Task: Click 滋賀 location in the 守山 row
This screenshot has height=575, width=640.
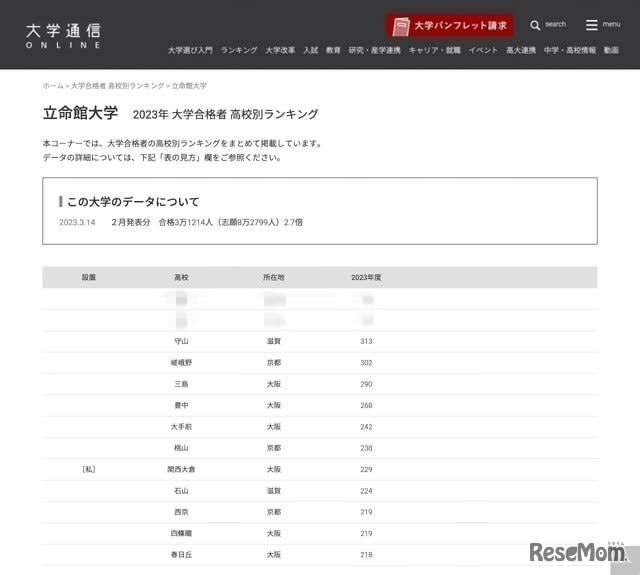Action: pos(273,341)
